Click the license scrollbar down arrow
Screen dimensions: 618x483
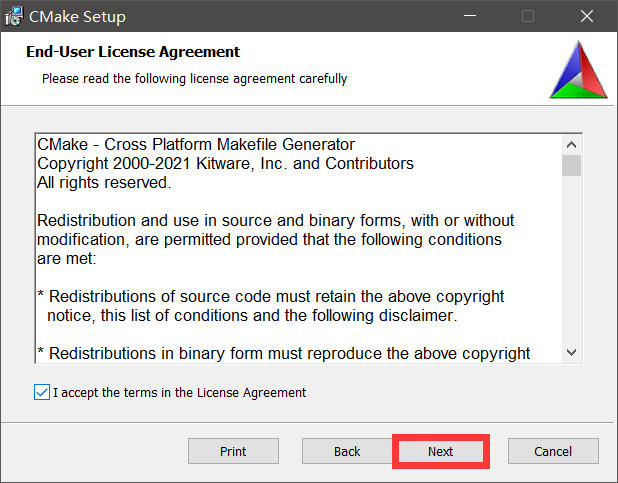571,352
